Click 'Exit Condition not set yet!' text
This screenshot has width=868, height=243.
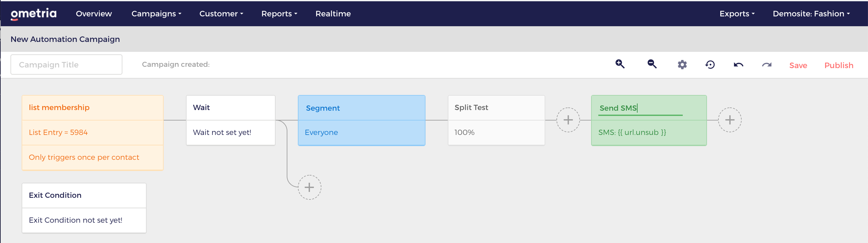pos(76,220)
